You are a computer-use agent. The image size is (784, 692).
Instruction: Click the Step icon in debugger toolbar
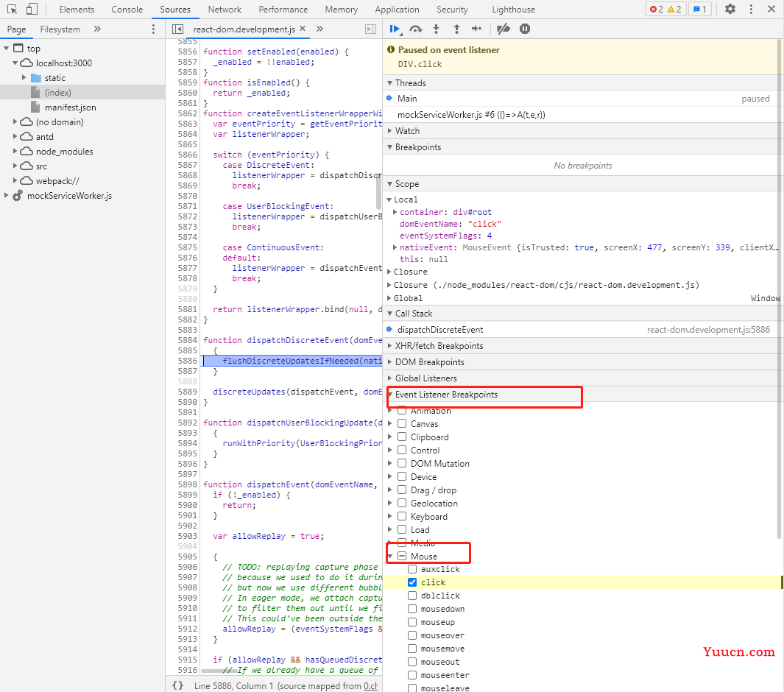476,29
